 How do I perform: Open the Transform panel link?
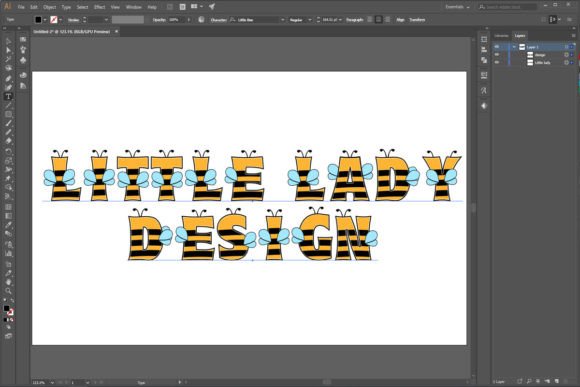pyautogui.click(x=417, y=20)
